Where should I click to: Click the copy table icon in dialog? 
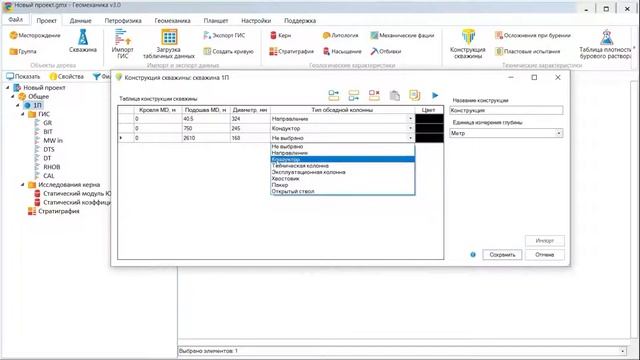415,96
